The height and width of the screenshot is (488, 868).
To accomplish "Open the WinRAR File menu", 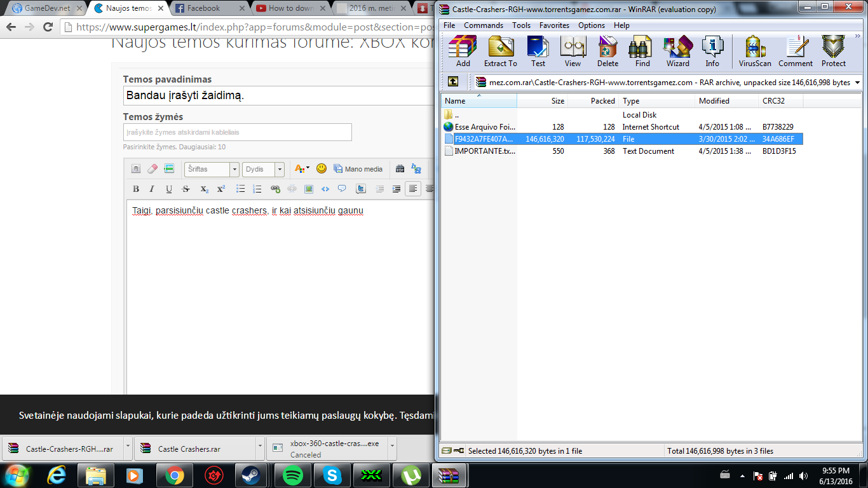I will click(449, 25).
